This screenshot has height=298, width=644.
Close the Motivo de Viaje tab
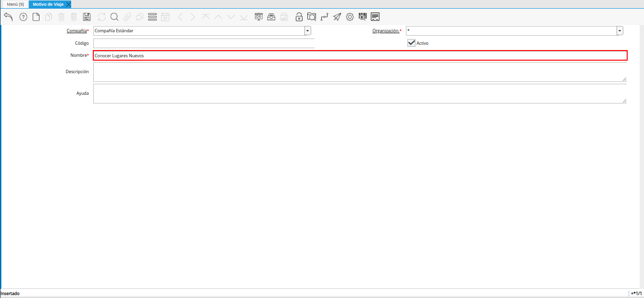coord(68,4)
